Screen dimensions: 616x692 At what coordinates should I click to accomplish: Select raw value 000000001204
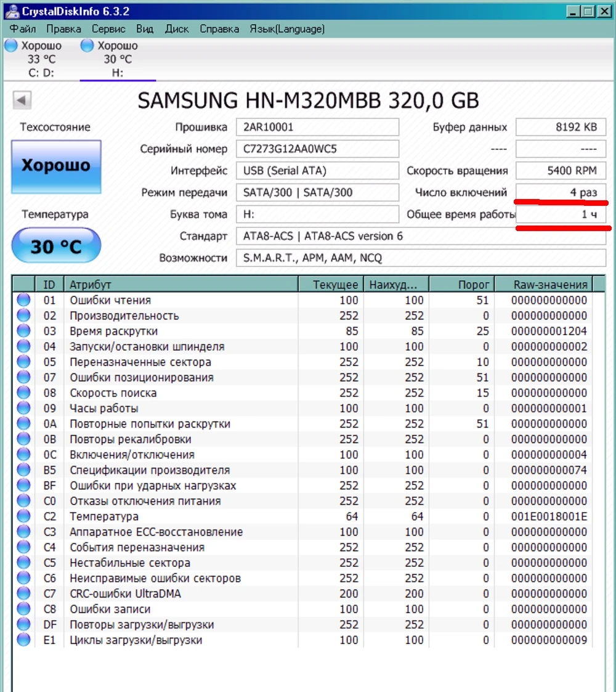[549, 331]
